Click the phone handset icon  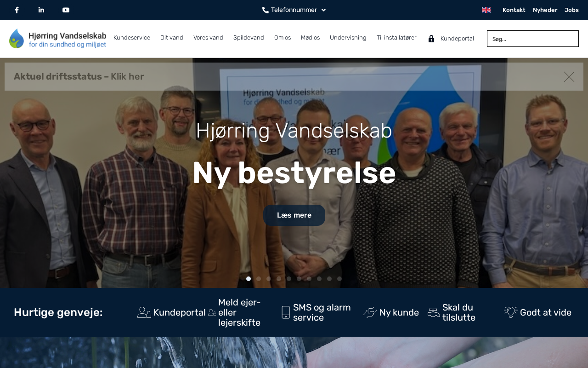tap(266, 10)
